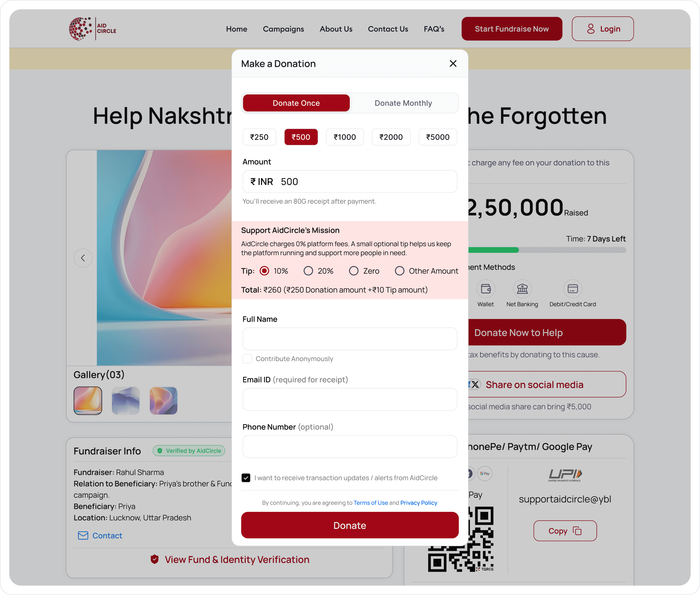Viewport: 700px width, 595px height.
Task: Check Contribute Anonymously checkbox
Action: [x=247, y=358]
